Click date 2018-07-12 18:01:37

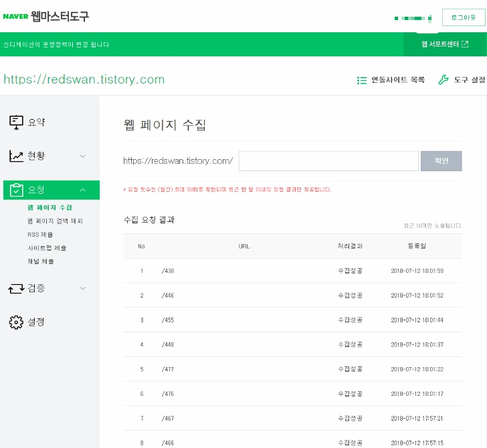[417, 344]
